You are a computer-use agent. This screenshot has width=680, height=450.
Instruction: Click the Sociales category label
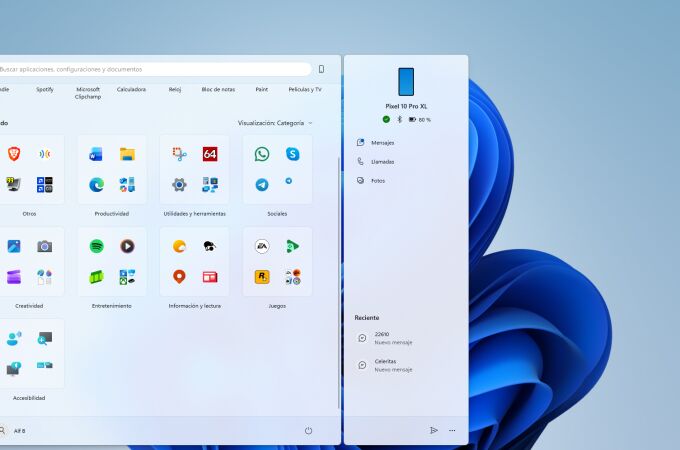(x=277, y=214)
